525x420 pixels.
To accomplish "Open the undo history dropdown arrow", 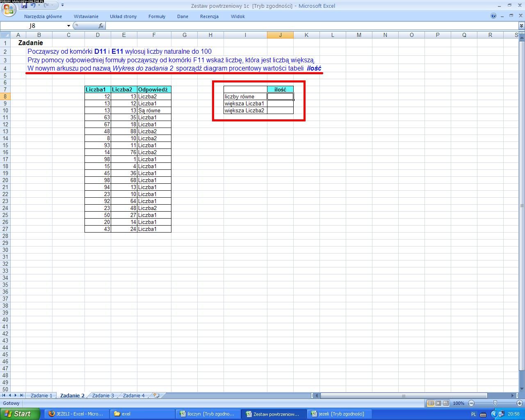I will coord(39,5).
